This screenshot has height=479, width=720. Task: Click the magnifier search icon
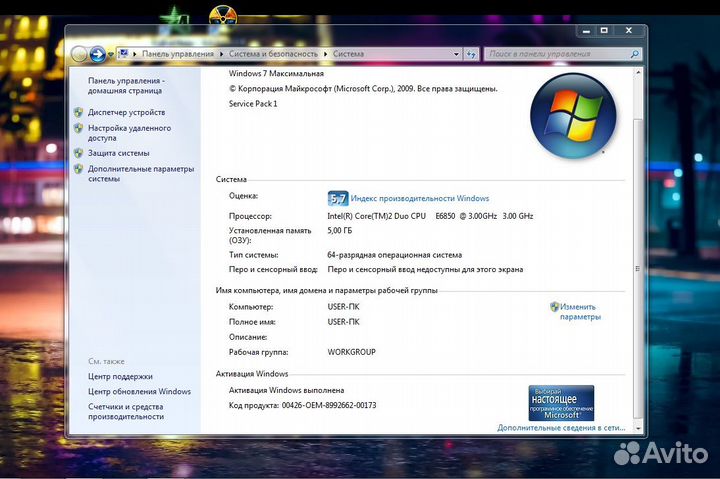click(635, 54)
